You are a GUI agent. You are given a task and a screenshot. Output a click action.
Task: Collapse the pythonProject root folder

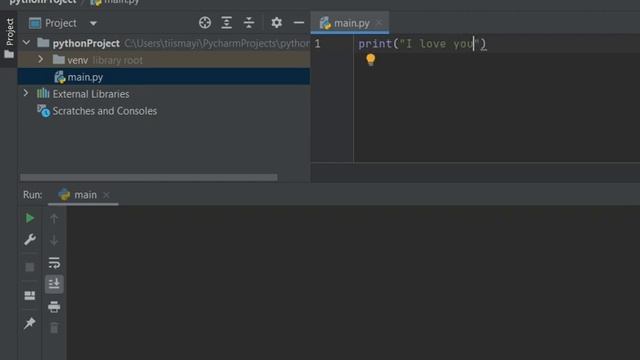[27, 42]
